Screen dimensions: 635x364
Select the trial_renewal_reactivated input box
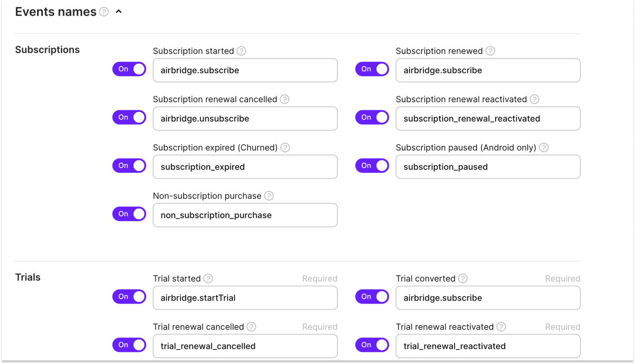point(488,346)
